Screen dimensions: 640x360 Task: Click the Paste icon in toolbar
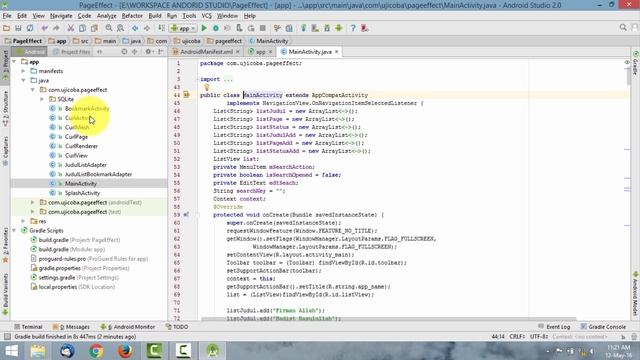94,28
